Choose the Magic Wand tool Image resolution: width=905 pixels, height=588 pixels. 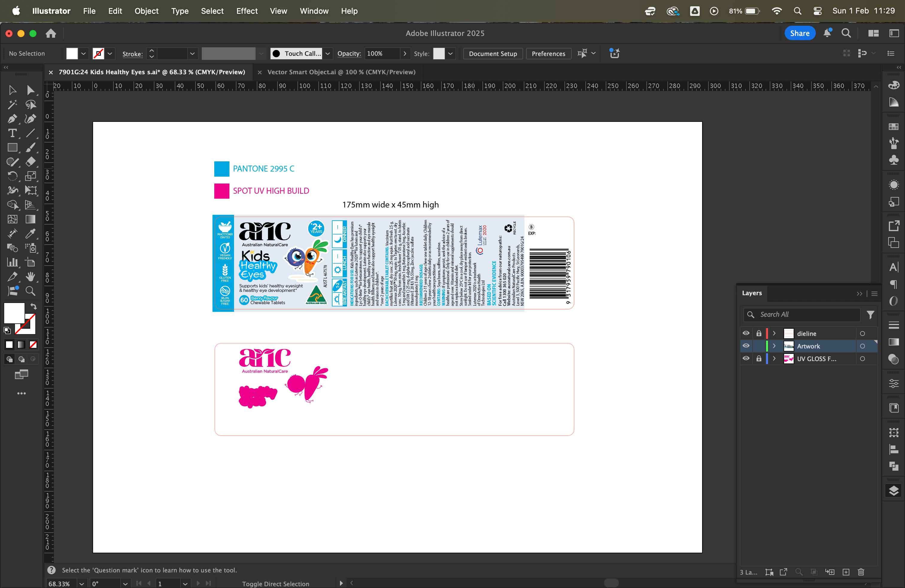12,104
